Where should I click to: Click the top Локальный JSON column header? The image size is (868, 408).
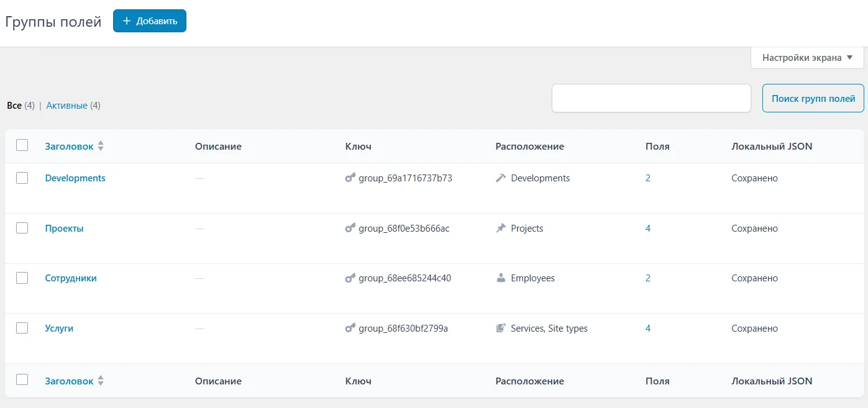pyautogui.click(x=772, y=147)
